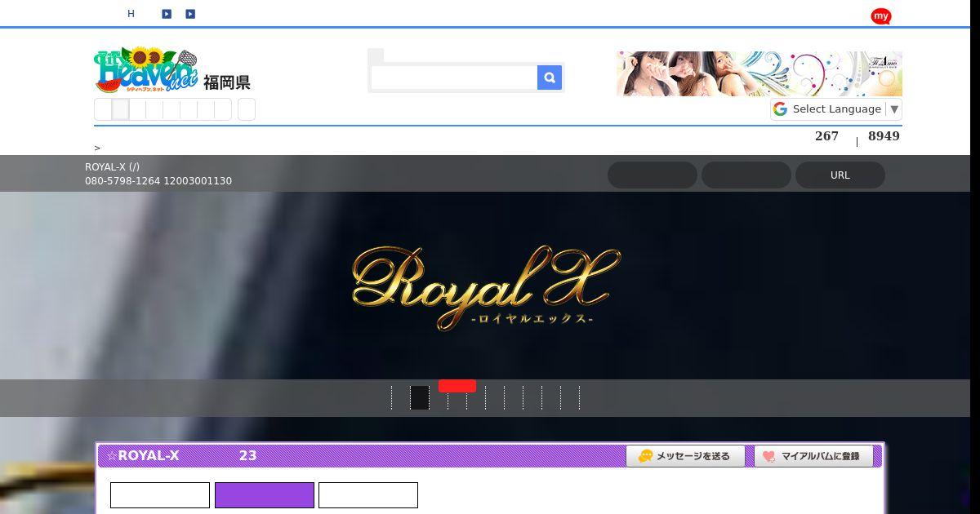The width and height of the screenshot is (980, 514).
Task: Select the purple filled profile tab
Action: (265, 495)
